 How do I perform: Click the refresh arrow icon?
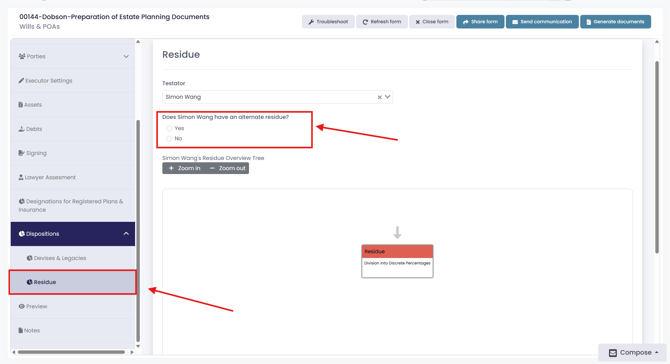click(365, 22)
